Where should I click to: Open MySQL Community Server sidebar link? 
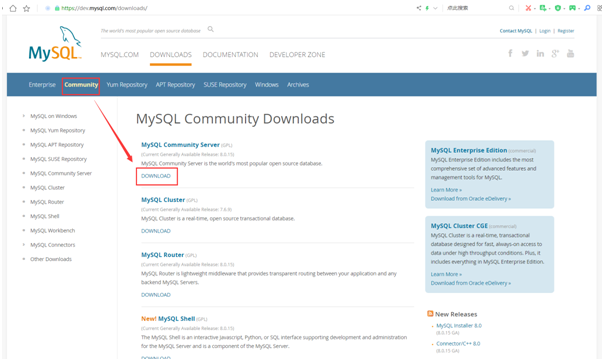[61, 173]
